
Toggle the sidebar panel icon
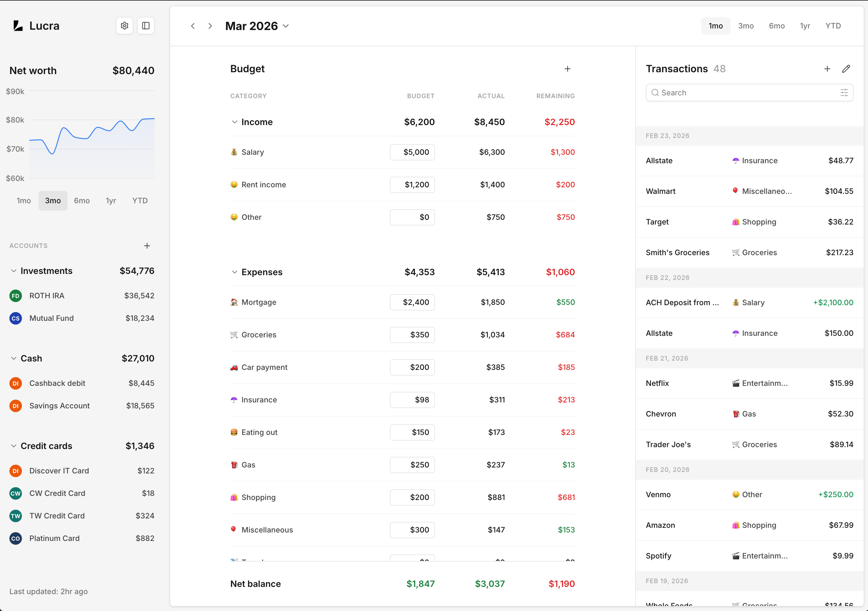tap(146, 26)
